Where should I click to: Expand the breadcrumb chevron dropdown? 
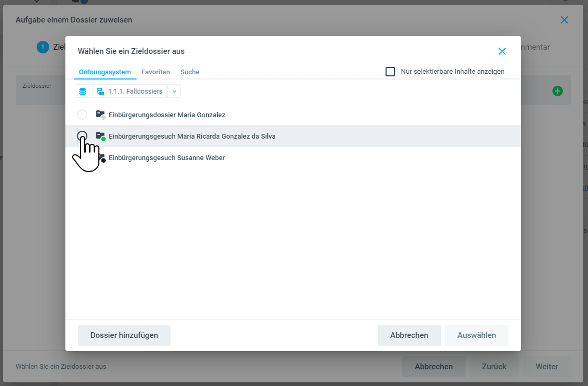pyautogui.click(x=174, y=92)
